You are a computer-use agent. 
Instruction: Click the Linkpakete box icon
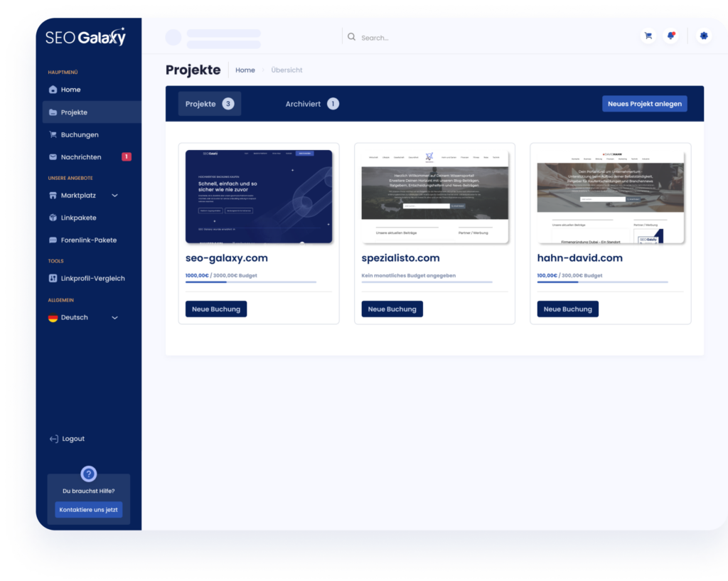pyautogui.click(x=53, y=218)
